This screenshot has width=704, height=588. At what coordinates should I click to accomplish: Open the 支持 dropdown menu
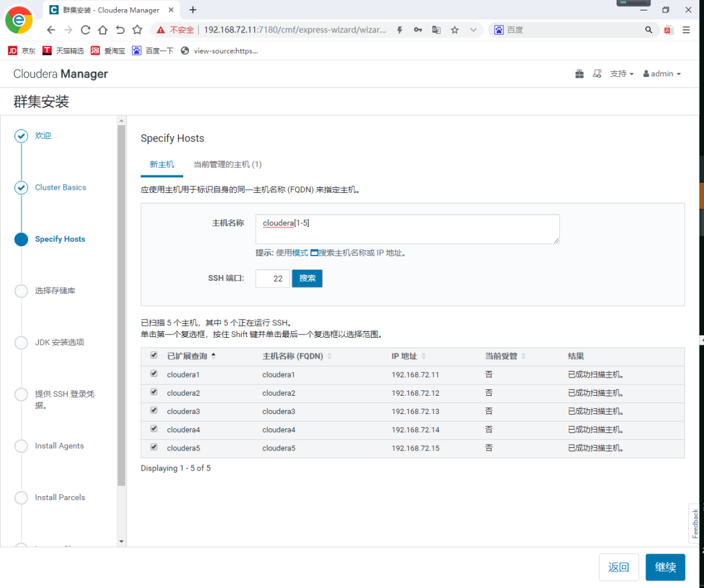point(622,74)
